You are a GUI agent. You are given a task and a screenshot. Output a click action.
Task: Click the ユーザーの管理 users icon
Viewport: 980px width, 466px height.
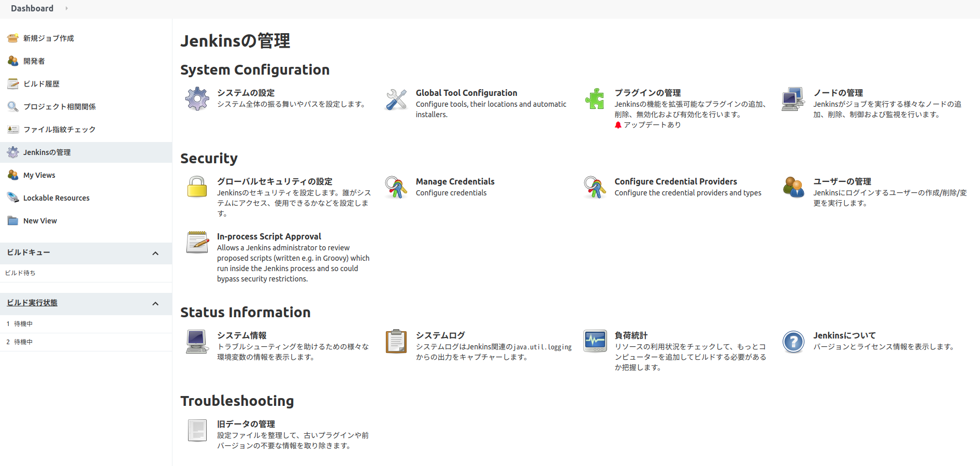point(794,188)
